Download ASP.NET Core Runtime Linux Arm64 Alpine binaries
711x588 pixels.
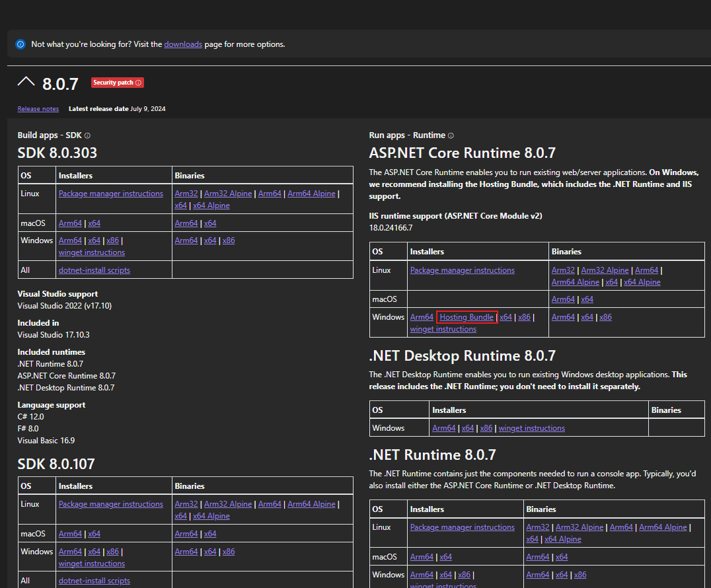(x=576, y=282)
